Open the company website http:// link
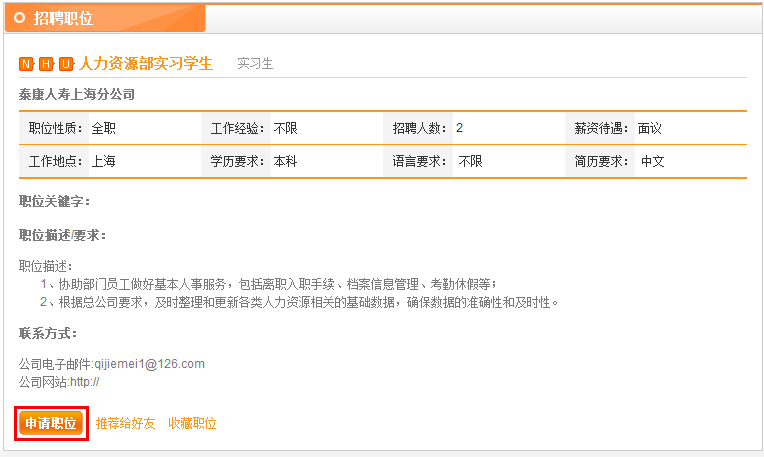Viewport: 764px width, 457px height. point(85,382)
